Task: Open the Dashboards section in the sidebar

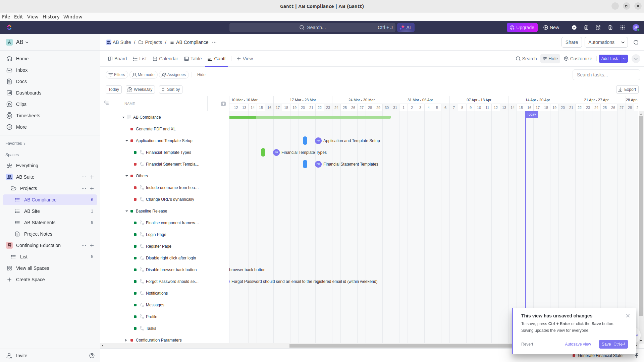Action: pos(28,93)
